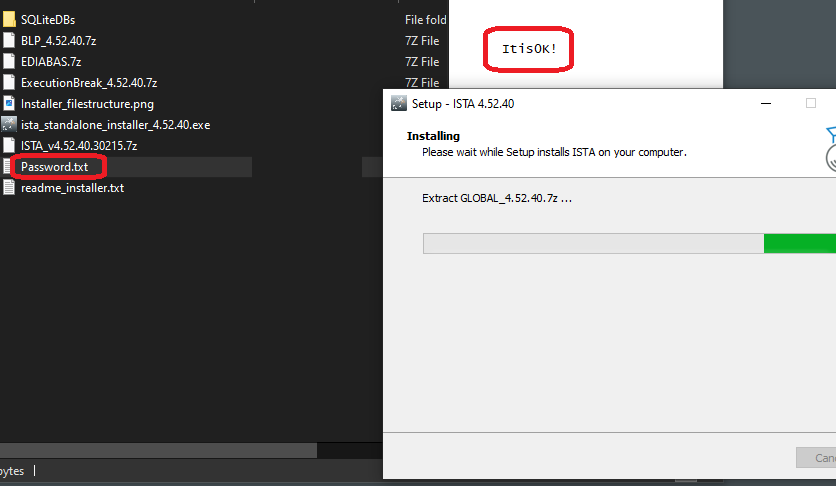The image size is (836, 486).
Task: Click the Extract GLOBAL_4.52.40.7z status text
Action: (497, 198)
